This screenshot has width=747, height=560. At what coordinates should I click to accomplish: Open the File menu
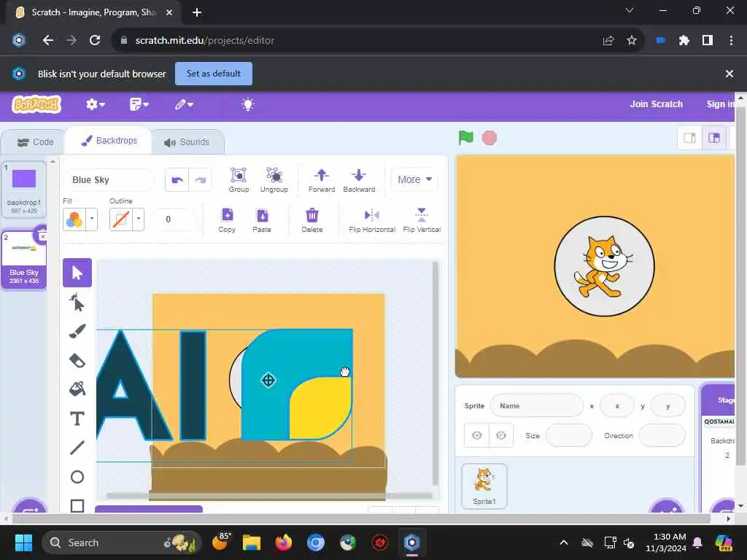139,104
